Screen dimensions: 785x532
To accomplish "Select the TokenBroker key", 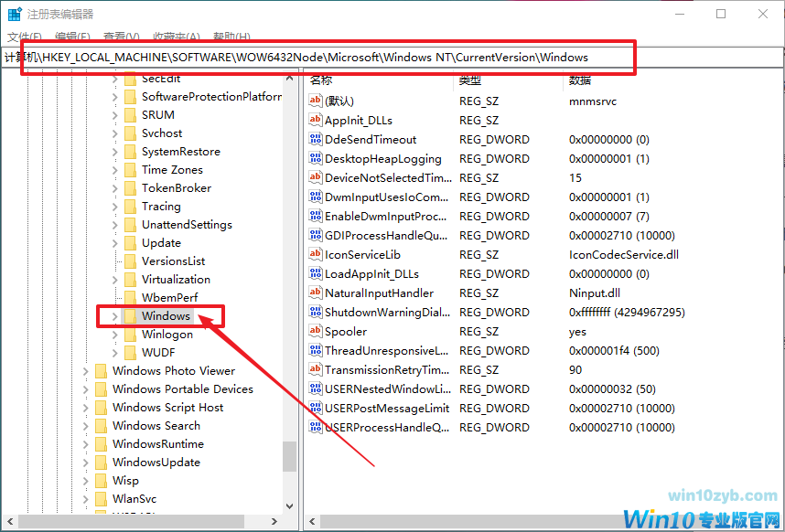I will pos(177,188).
